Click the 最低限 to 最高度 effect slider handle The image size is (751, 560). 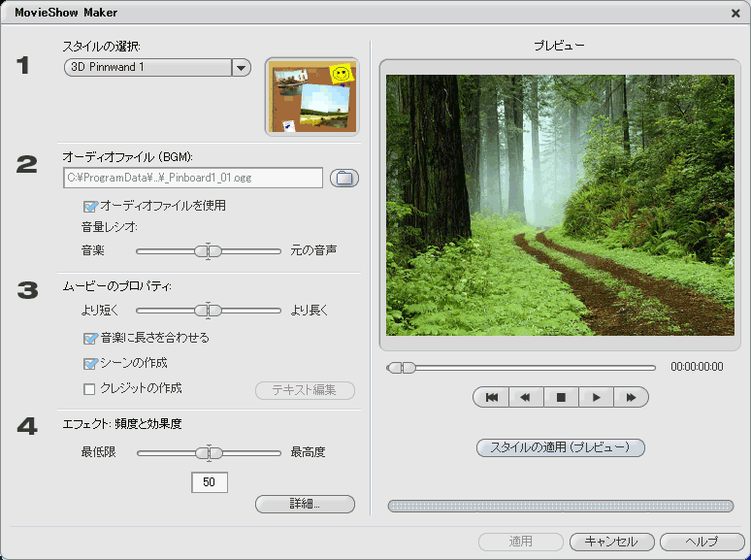pos(209,452)
